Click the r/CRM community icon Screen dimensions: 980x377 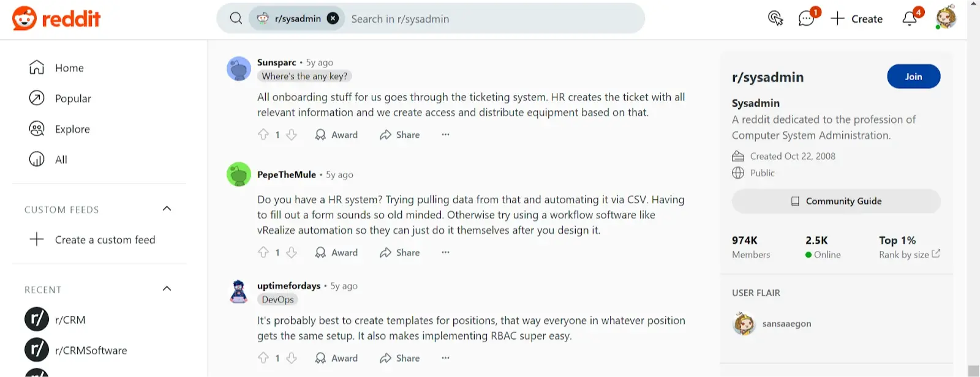tap(37, 319)
